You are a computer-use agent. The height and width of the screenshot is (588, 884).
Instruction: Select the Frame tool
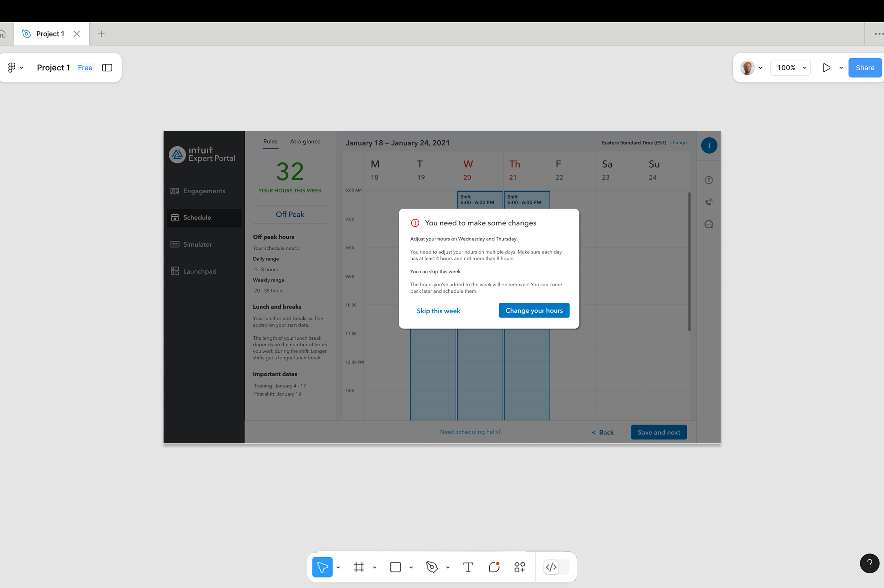coord(359,567)
